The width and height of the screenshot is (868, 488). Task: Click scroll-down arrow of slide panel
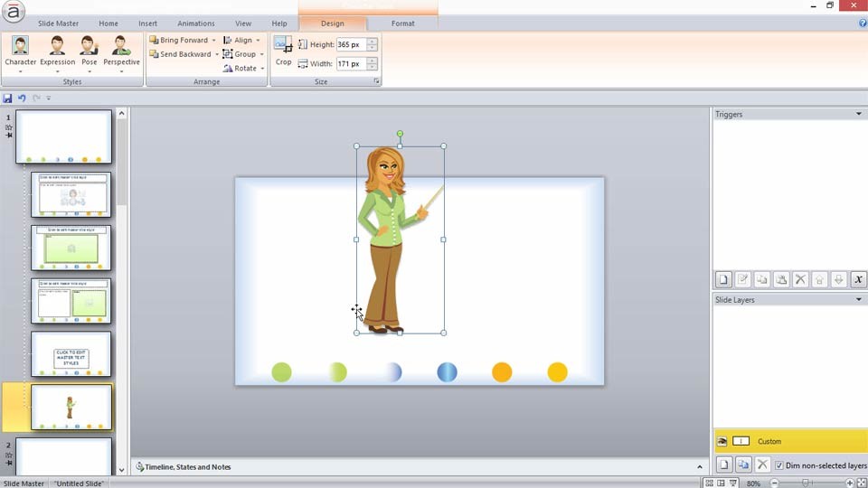point(122,470)
